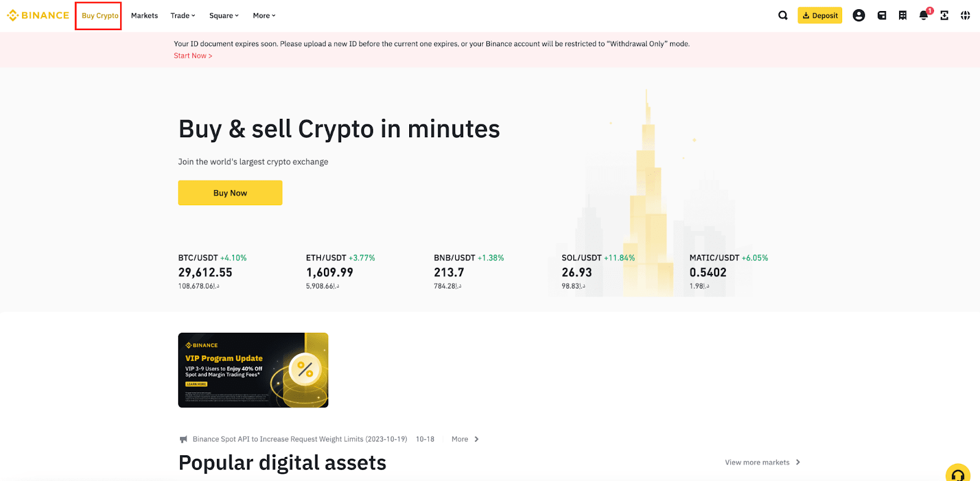This screenshot has height=481, width=980.
Task: Open the orders icon next to wallet
Action: click(x=902, y=15)
